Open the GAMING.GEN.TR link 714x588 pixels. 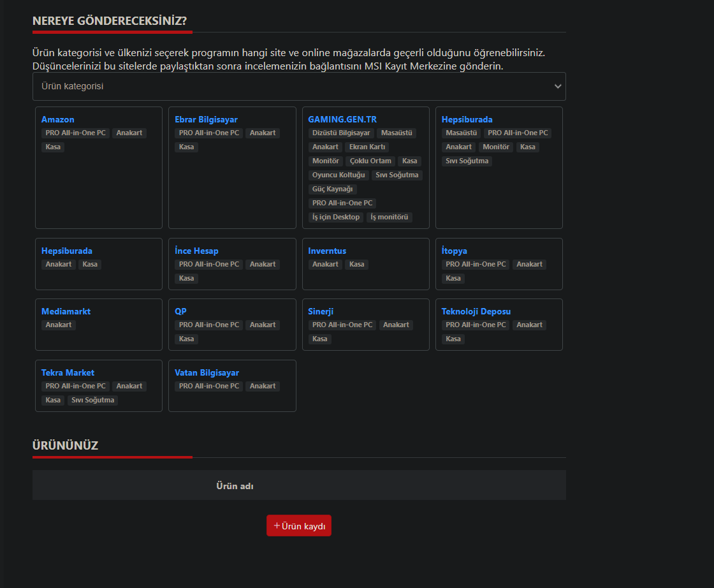coord(342,119)
